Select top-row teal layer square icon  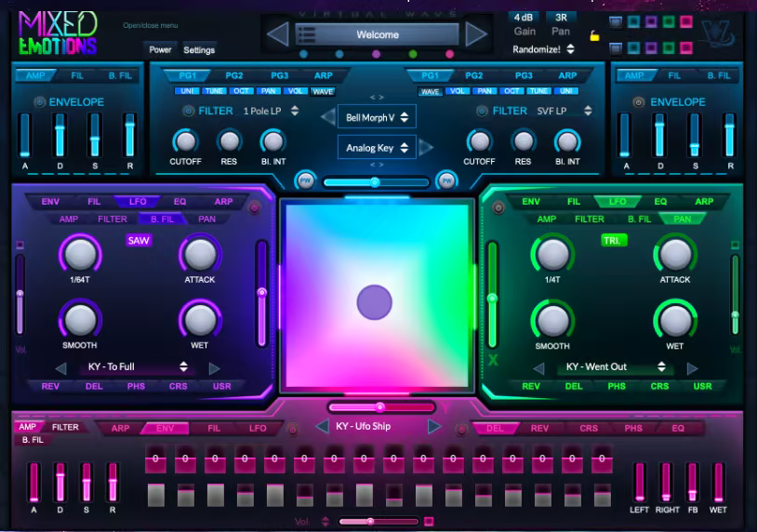click(633, 21)
